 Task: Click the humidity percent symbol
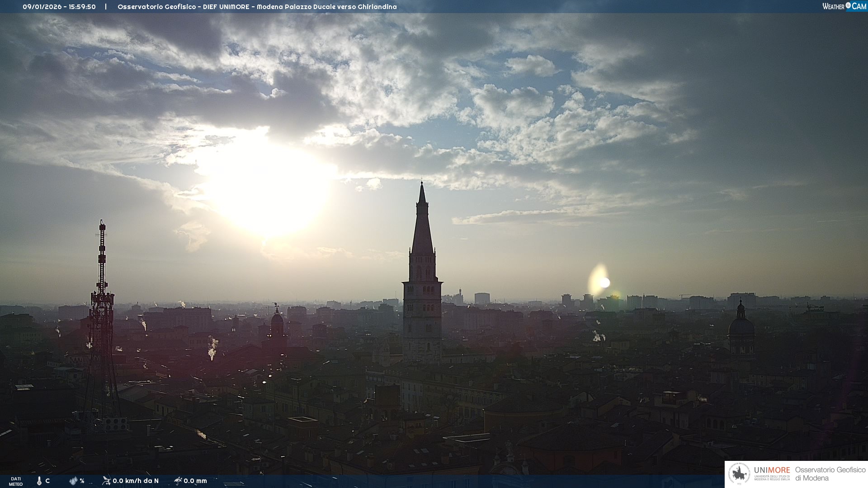click(x=82, y=481)
